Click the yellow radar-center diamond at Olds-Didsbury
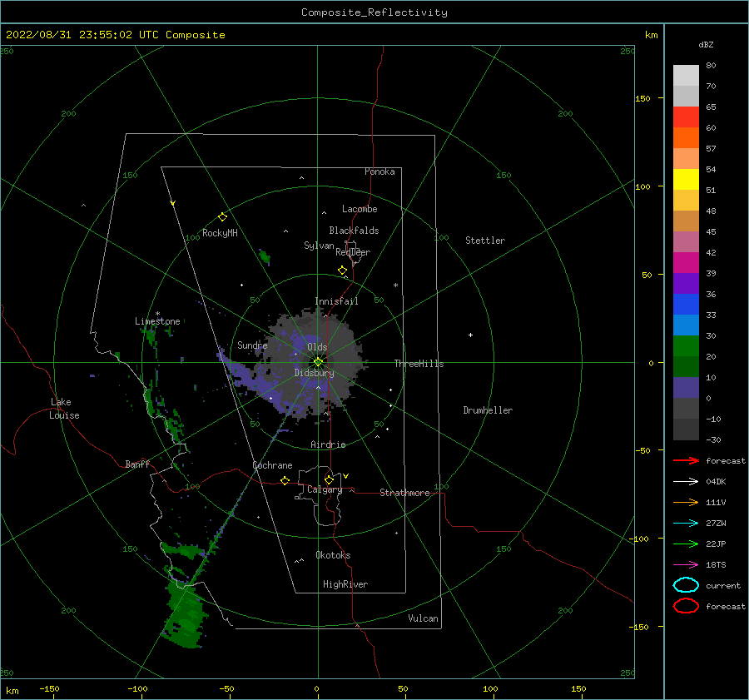Image resolution: width=749 pixels, height=700 pixels. (318, 362)
